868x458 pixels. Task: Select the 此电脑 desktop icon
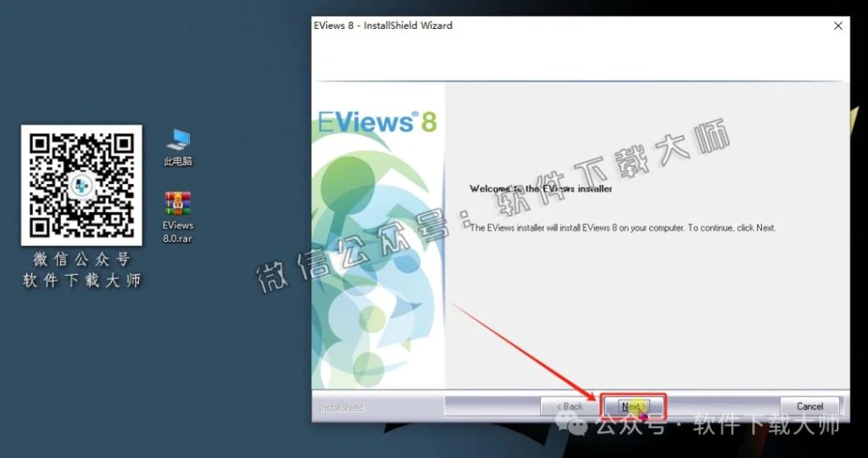[178, 148]
